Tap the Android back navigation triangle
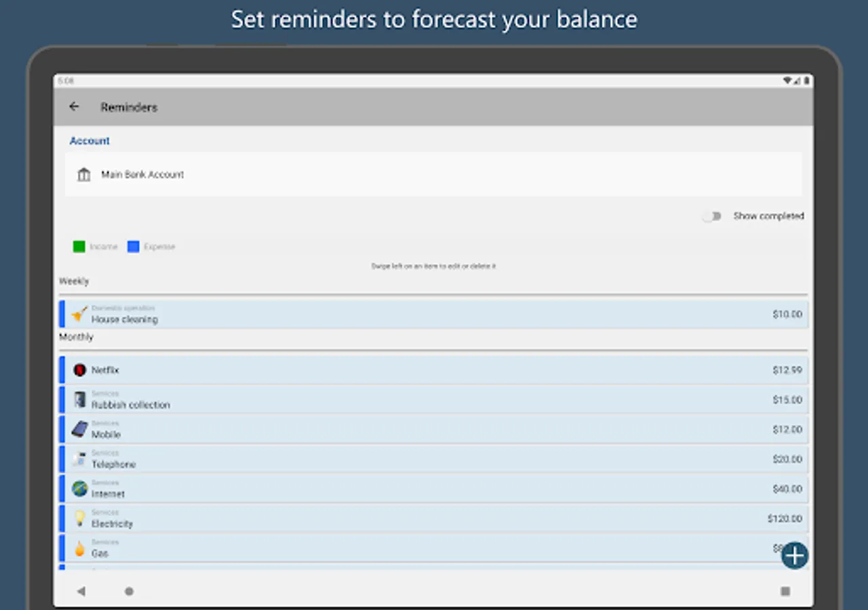 [x=81, y=592]
